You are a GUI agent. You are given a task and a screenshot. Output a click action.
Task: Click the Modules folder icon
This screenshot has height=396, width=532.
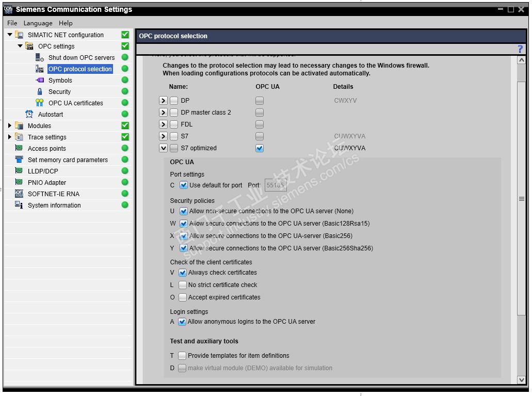pyautogui.click(x=19, y=125)
